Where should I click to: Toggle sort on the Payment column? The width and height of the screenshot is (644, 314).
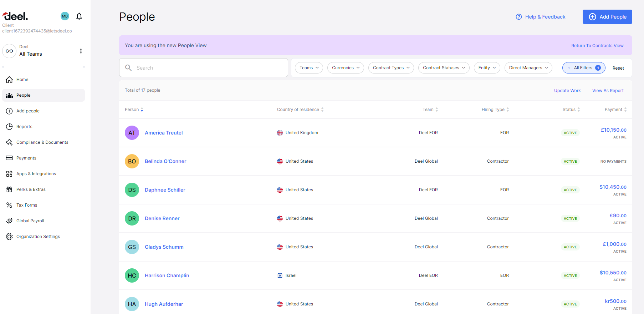pyautogui.click(x=615, y=110)
